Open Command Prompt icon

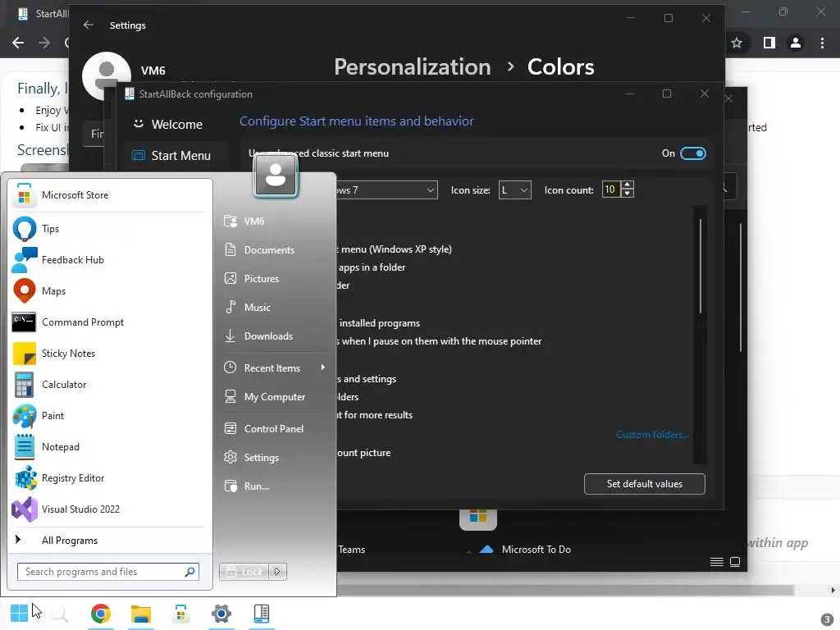pyautogui.click(x=24, y=322)
